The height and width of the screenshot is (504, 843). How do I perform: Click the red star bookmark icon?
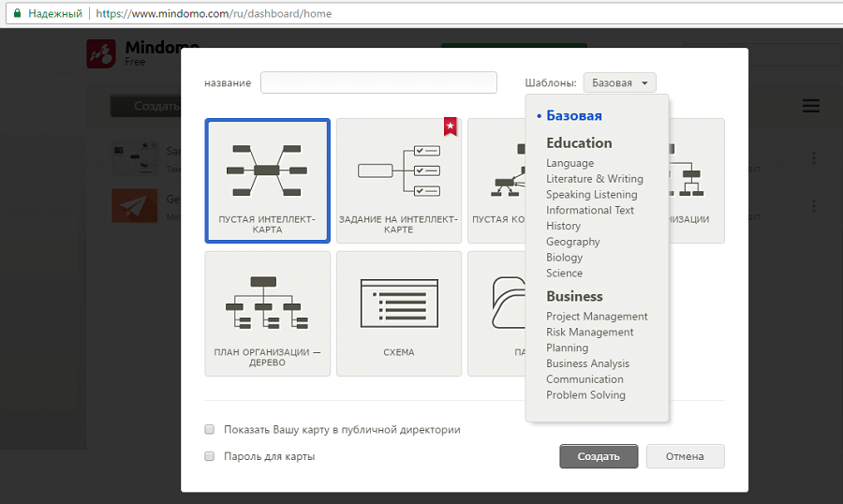(x=450, y=126)
